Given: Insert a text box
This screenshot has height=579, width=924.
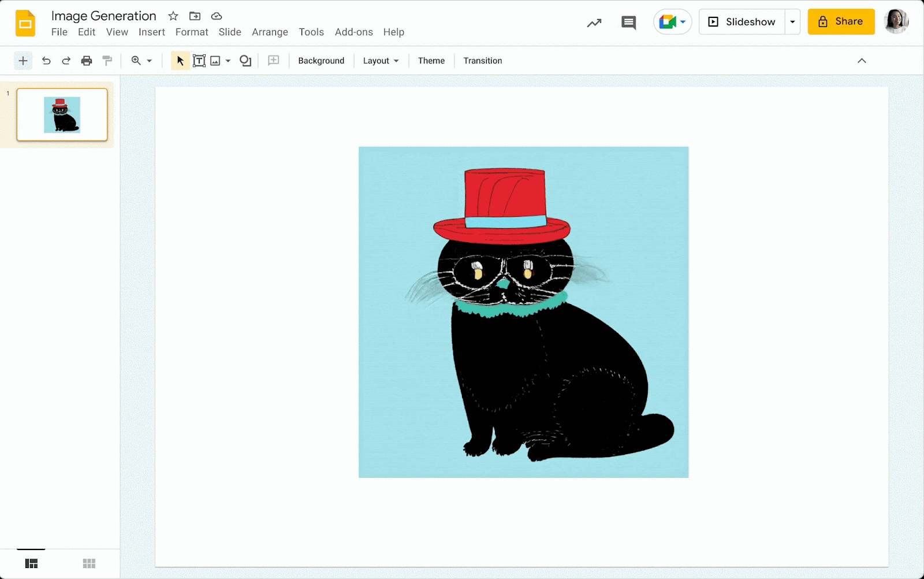Looking at the screenshot, I should pos(199,60).
